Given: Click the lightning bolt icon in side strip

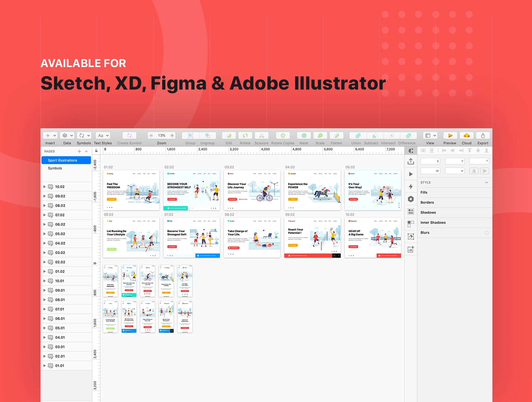Looking at the screenshot, I should coord(411,187).
